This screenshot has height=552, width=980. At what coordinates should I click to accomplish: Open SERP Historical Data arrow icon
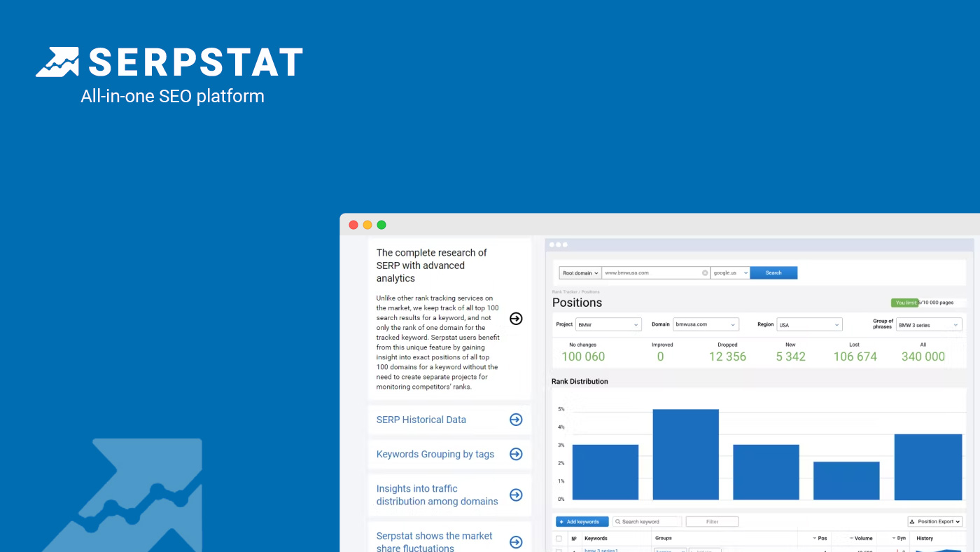coord(516,420)
